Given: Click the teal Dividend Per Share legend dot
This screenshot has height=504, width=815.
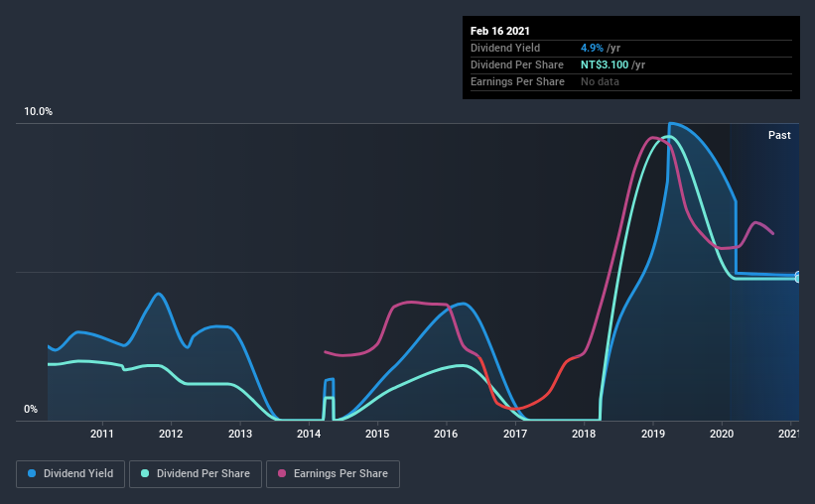Looking at the screenshot, I should pyautogui.click(x=145, y=473).
